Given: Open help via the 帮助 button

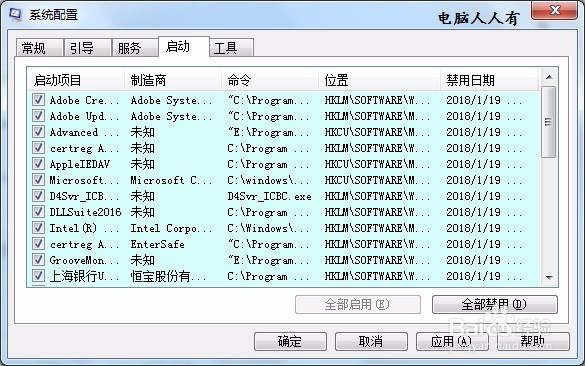Looking at the screenshot, I should (x=533, y=341).
